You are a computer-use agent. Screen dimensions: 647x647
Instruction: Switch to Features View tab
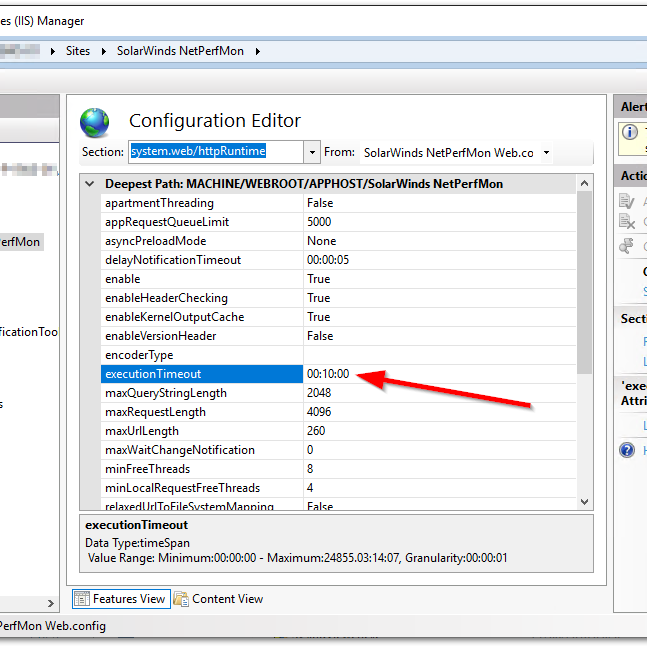click(121, 599)
